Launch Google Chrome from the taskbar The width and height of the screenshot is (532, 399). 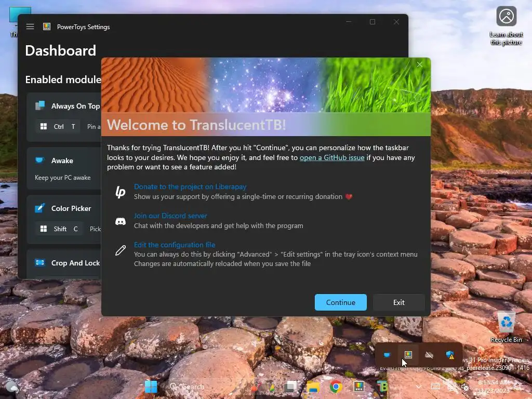point(336,387)
